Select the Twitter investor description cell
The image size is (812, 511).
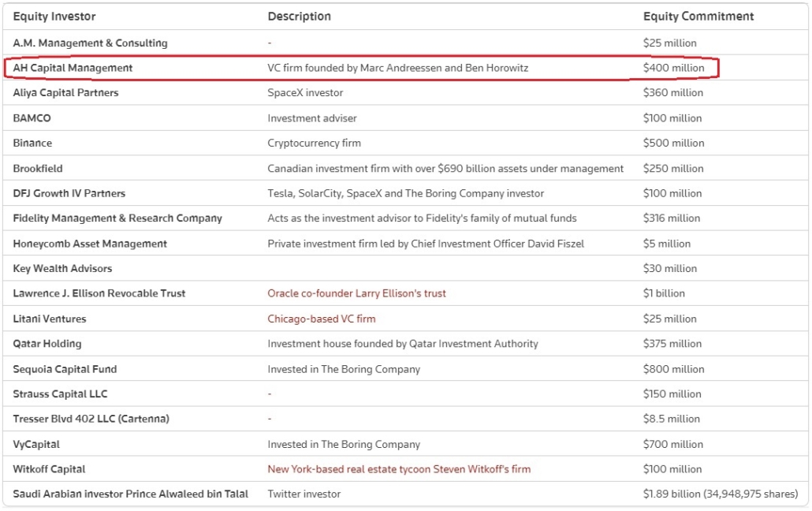(x=304, y=494)
